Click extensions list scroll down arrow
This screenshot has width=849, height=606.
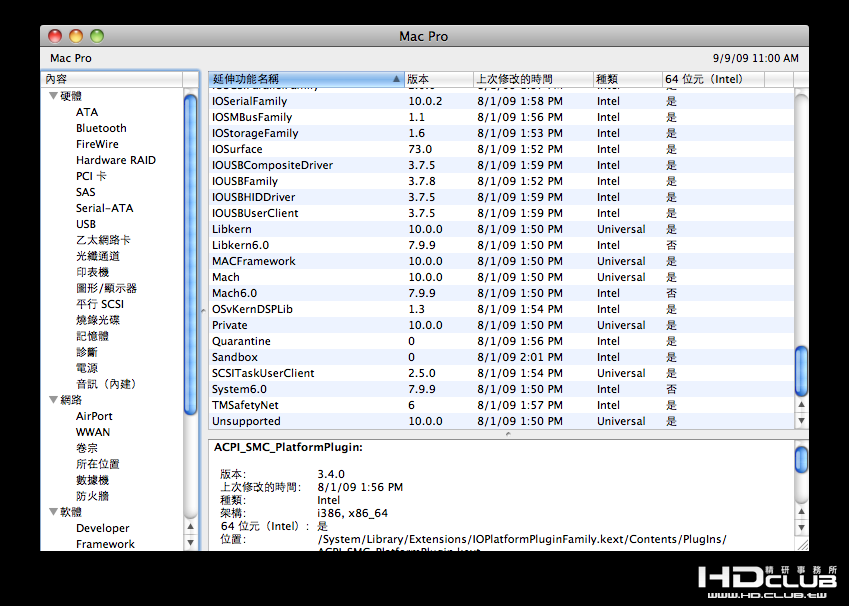click(x=801, y=421)
